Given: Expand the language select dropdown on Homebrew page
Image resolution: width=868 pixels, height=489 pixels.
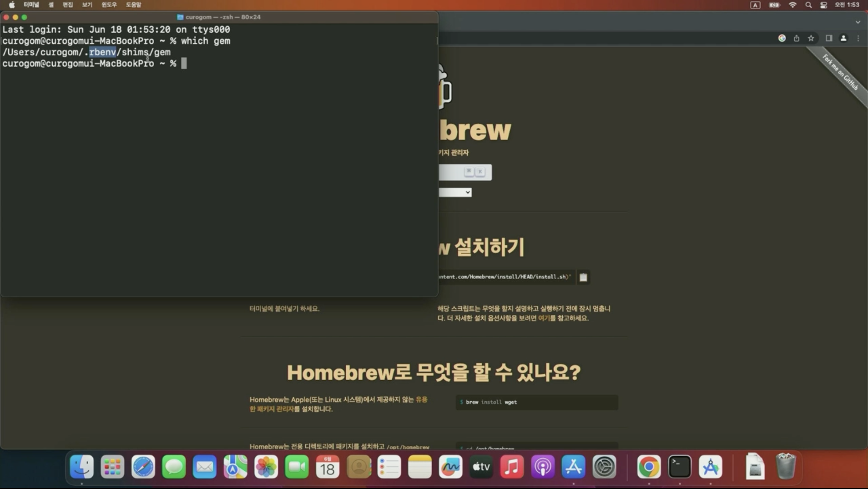Looking at the screenshot, I should [x=455, y=192].
